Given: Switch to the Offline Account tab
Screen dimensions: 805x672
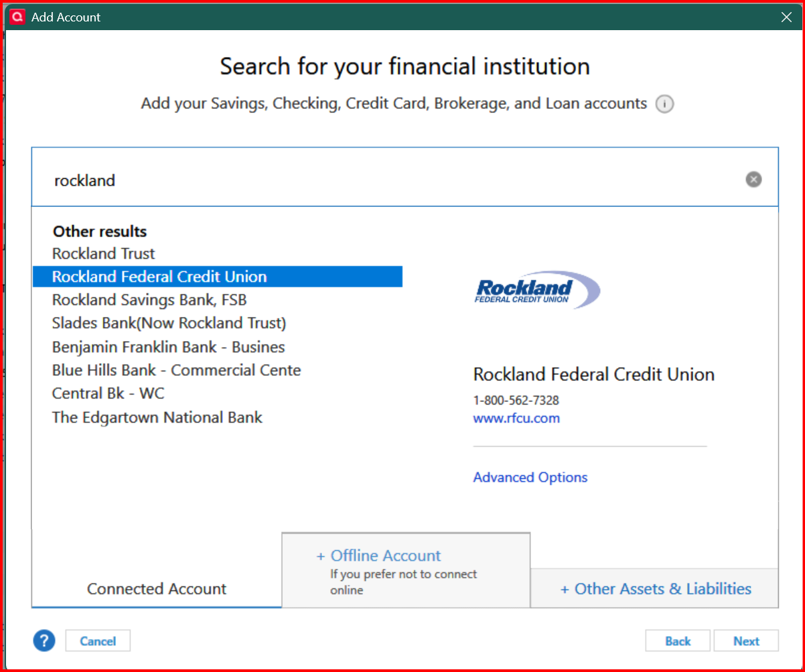Looking at the screenshot, I should [406, 570].
